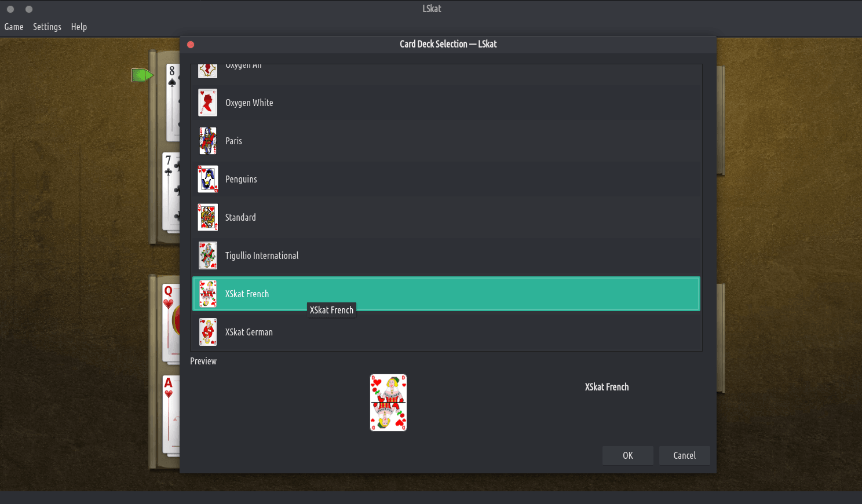Select the Oxygen White deck card icon
Screen dimensions: 862x504
point(208,103)
